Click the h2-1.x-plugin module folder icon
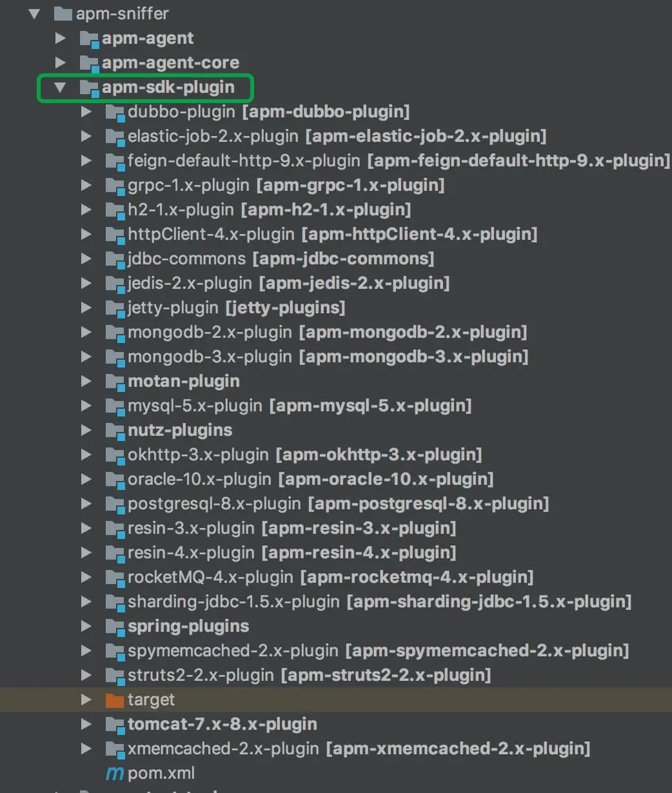Image resolution: width=672 pixels, height=793 pixels. click(115, 210)
